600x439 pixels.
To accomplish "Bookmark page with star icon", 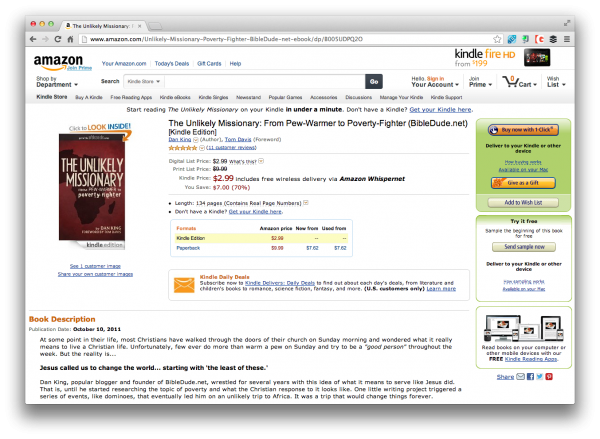I will (x=497, y=39).
